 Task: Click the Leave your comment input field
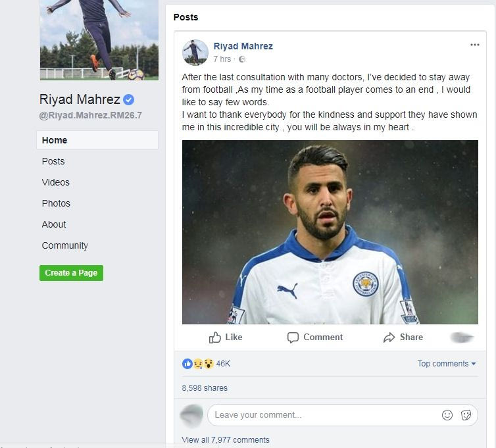(322, 415)
